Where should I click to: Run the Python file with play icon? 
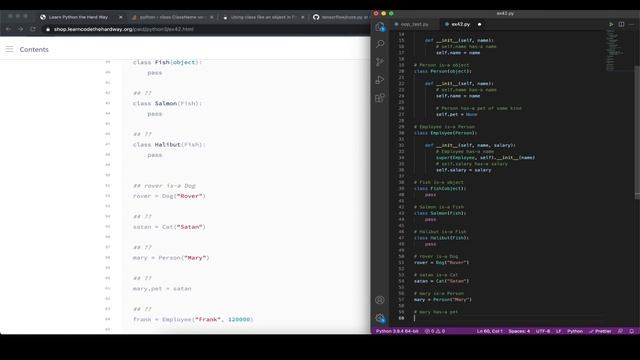[611, 24]
